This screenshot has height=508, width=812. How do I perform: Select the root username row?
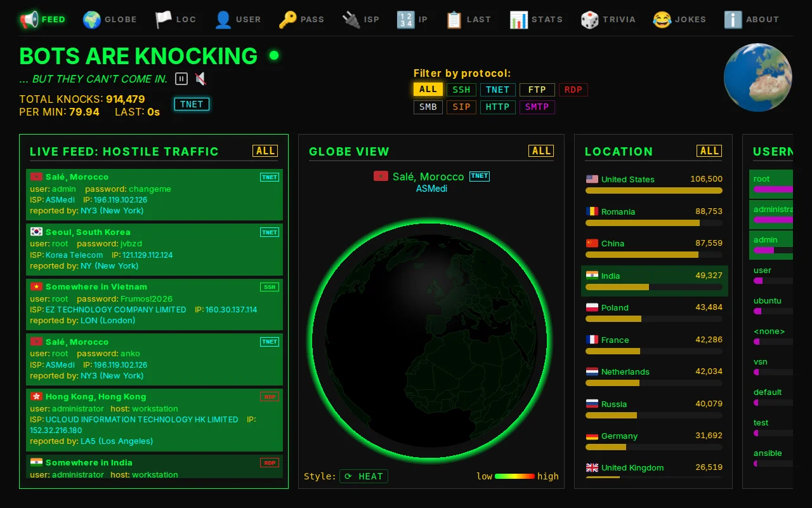[x=771, y=184]
